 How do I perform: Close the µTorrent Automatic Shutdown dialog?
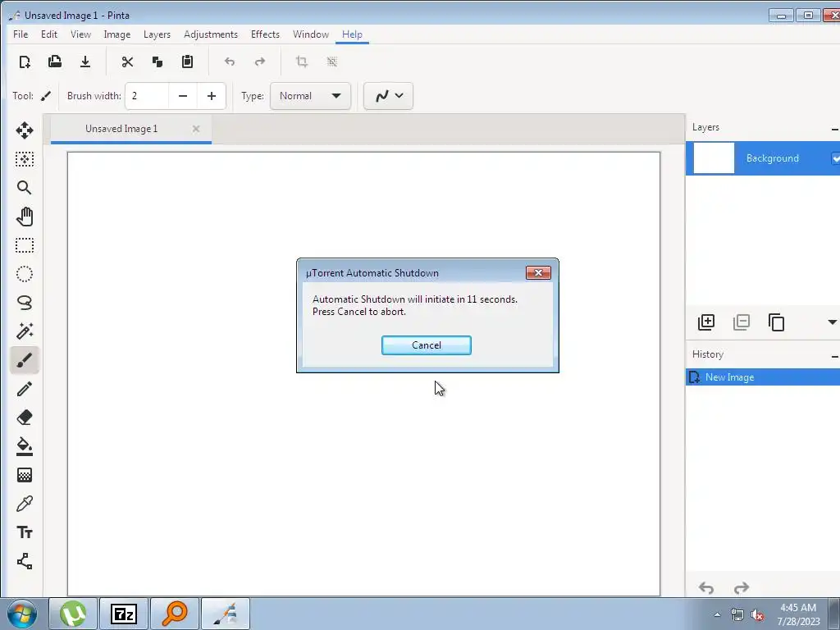pyautogui.click(x=538, y=273)
